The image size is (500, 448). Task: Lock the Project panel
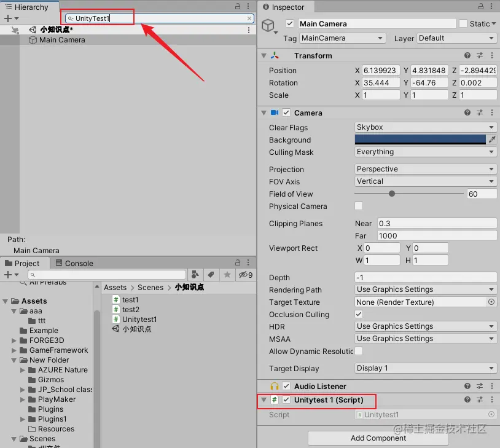(238, 262)
